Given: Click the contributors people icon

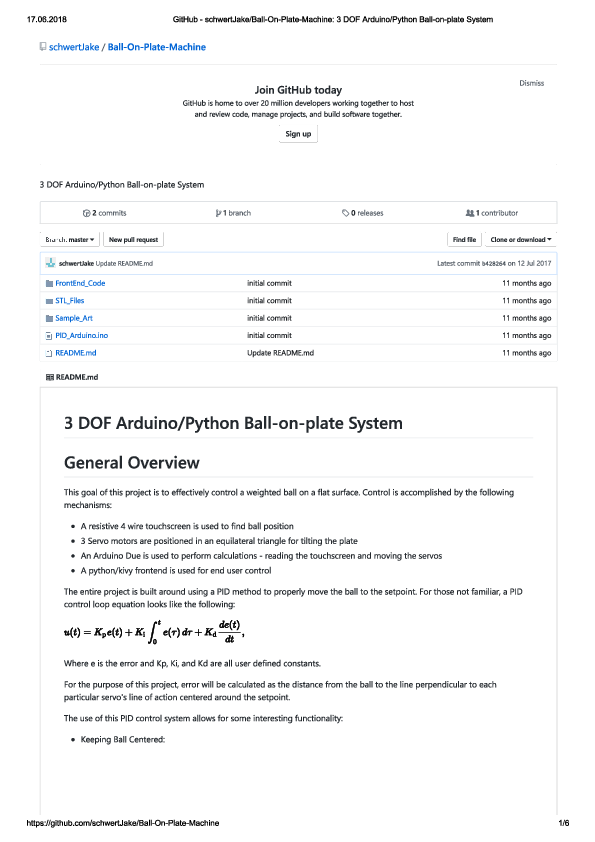Looking at the screenshot, I should tap(470, 213).
